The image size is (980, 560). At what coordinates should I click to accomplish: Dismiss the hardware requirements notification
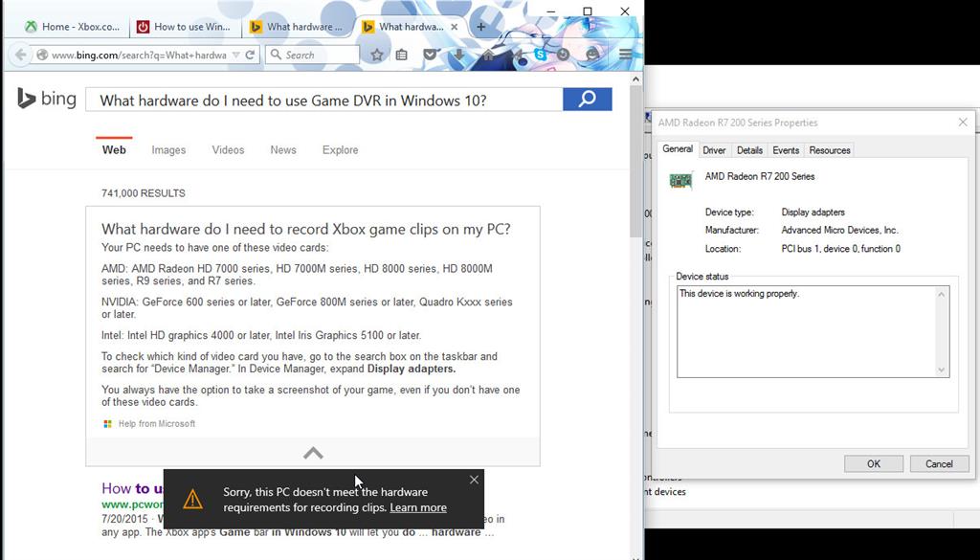pyautogui.click(x=474, y=480)
